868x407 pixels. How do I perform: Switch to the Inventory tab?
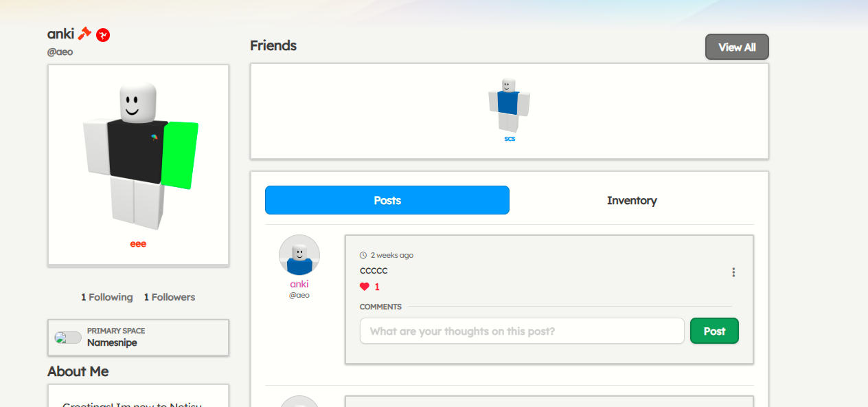(632, 200)
